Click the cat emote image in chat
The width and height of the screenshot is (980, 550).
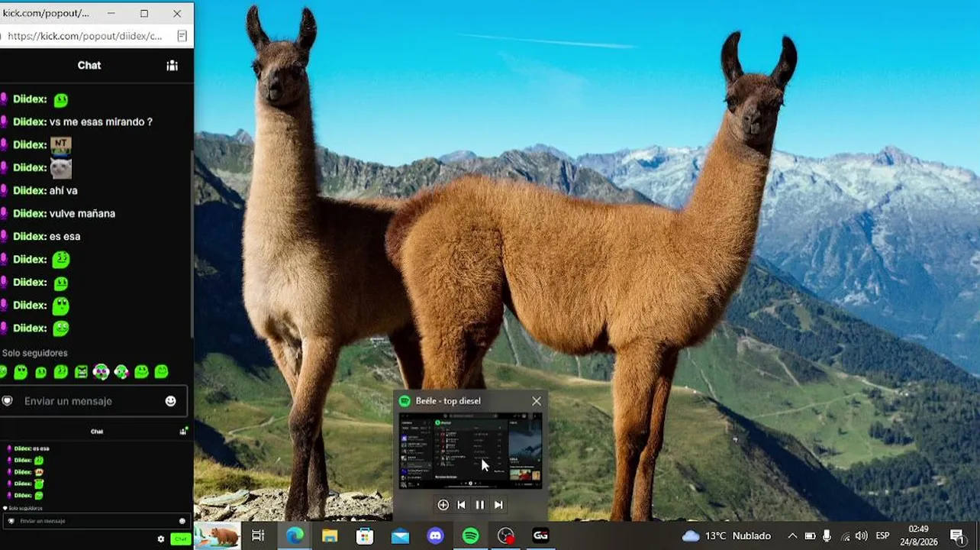pyautogui.click(x=61, y=167)
